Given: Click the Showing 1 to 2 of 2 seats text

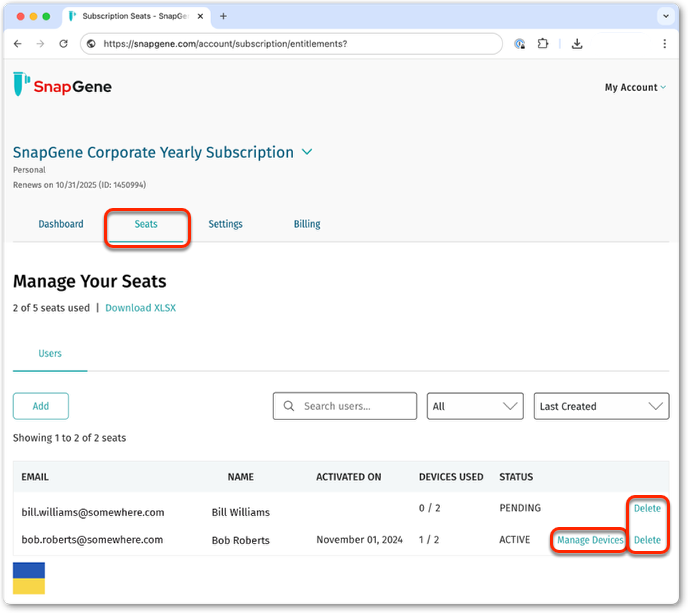Looking at the screenshot, I should click(x=69, y=437).
